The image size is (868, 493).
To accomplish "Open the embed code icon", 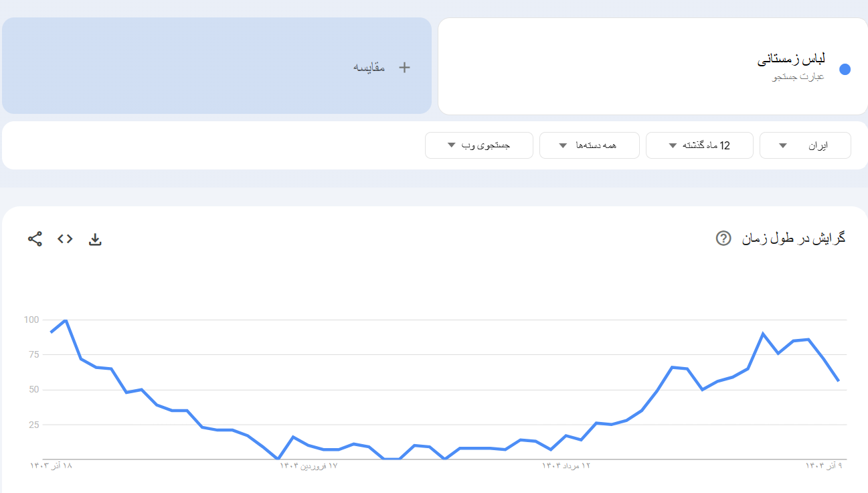I will 65,238.
